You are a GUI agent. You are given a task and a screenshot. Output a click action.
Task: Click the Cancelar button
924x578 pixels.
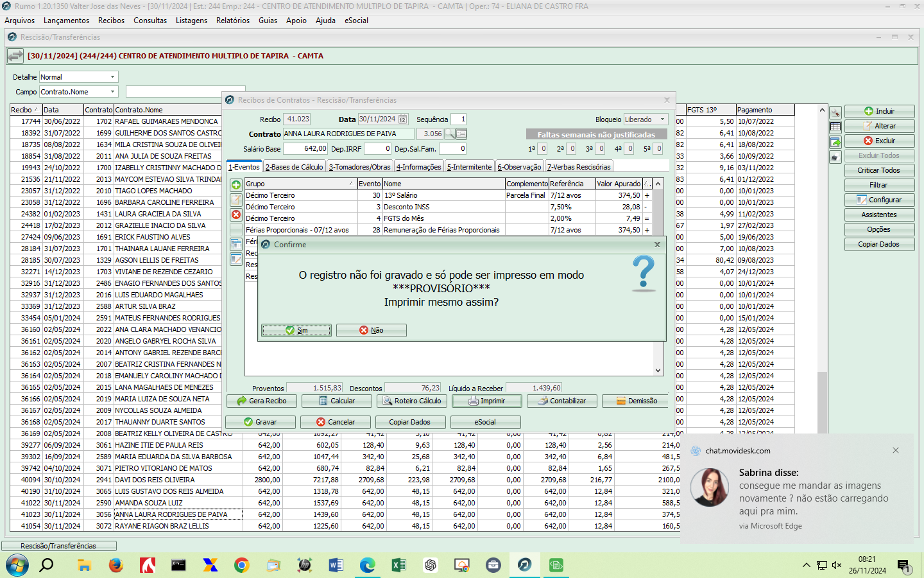(336, 422)
